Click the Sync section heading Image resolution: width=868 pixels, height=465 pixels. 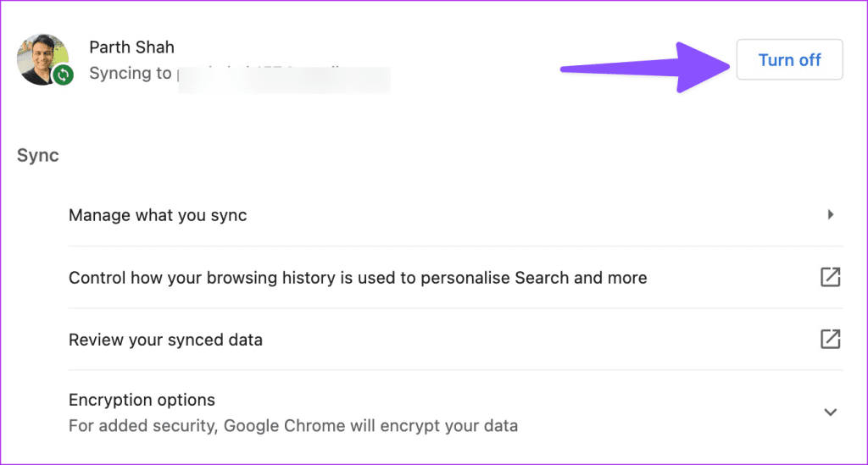(x=37, y=155)
